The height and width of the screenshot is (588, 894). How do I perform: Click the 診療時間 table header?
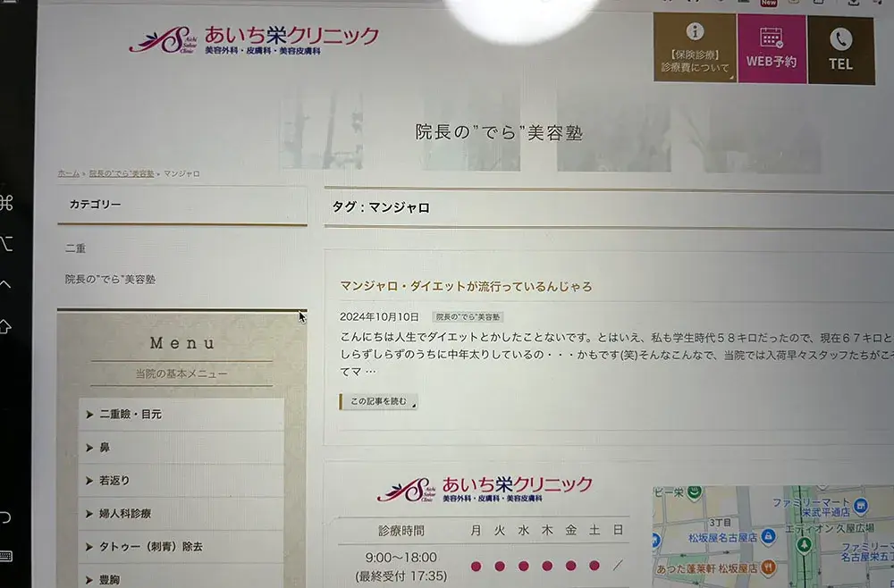401,531
